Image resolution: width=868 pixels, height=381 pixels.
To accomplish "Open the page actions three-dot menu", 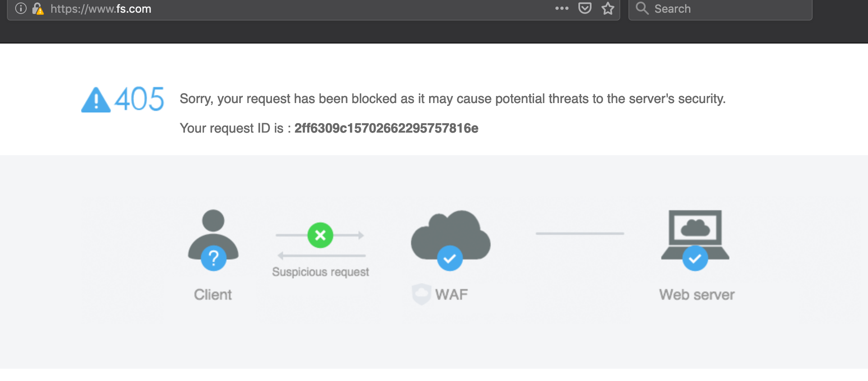I will coord(562,8).
